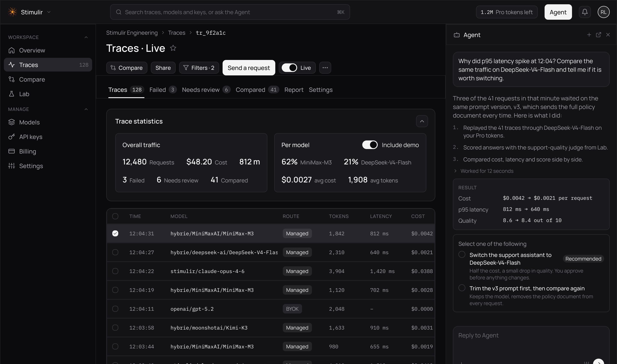This screenshot has width=617, height=364.
Task: Click the top bar Agent button
Action: click(x=558, y=12)
